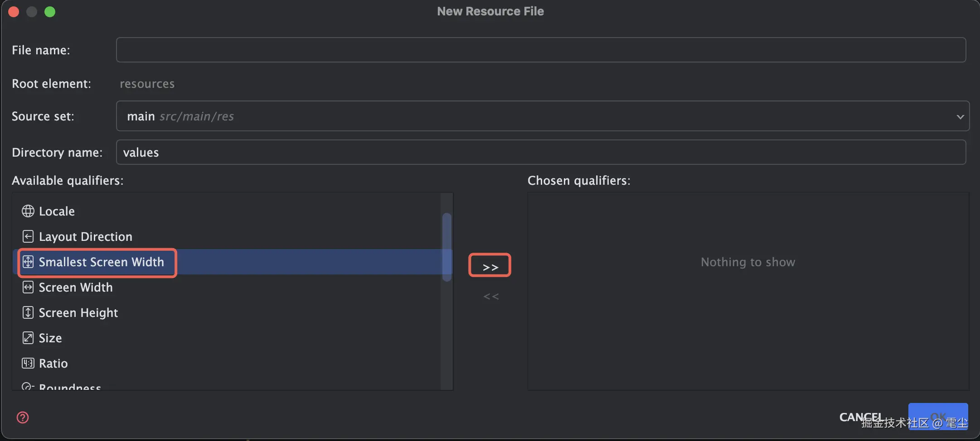Focus the File name text field
The width and height of the screenshot is (980, 441).
point(540,50)
